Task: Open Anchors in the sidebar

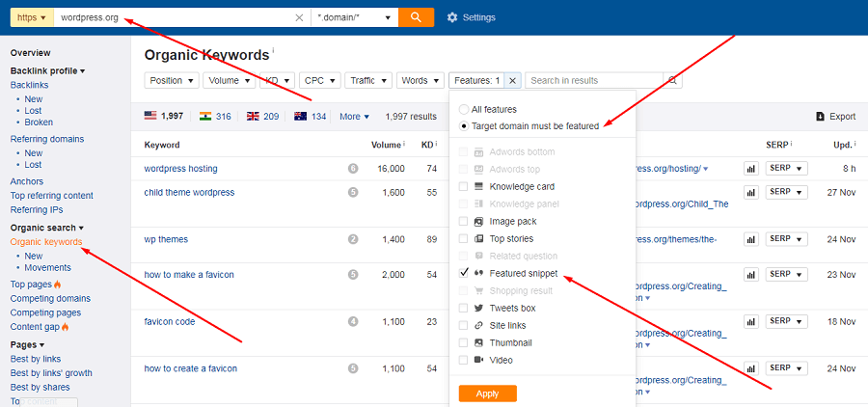Action: click(x=27, y=181)
